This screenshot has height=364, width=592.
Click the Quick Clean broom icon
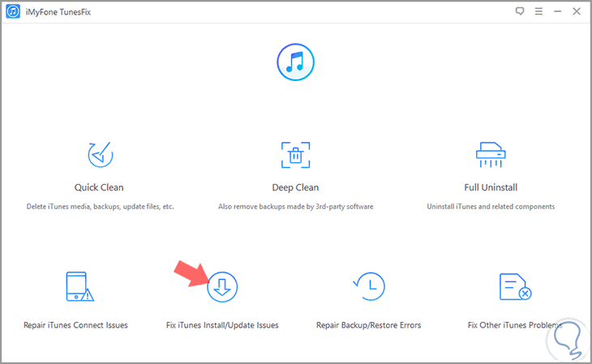point(100,154)
